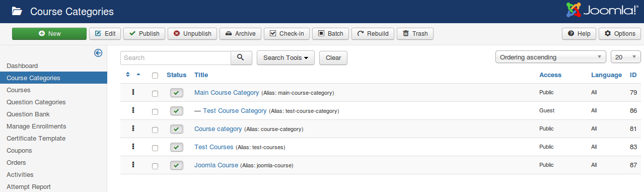Click ID value 79

pyautogui.click(x=633, y=93)
